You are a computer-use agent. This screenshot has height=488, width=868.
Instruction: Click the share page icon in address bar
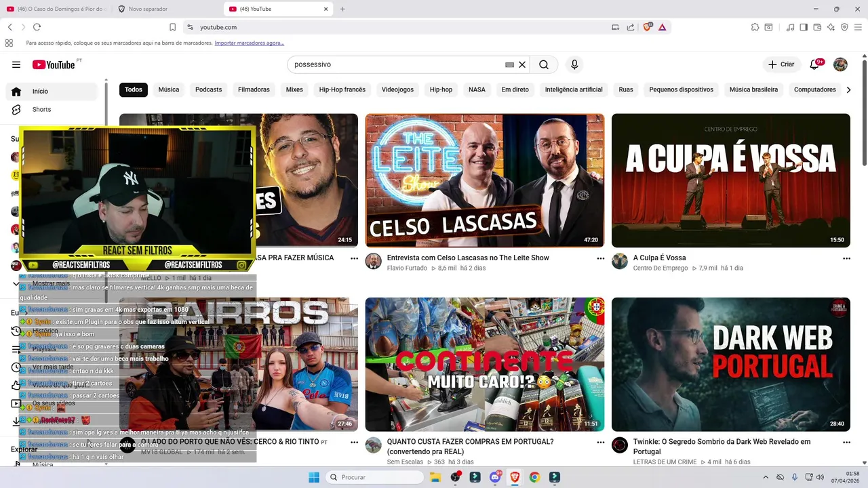[x=631, y=27]
